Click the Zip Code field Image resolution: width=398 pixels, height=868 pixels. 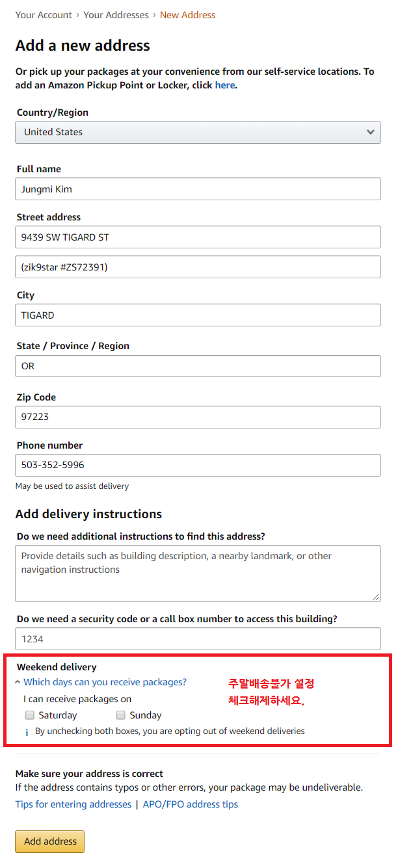click(x=198, y=417)
